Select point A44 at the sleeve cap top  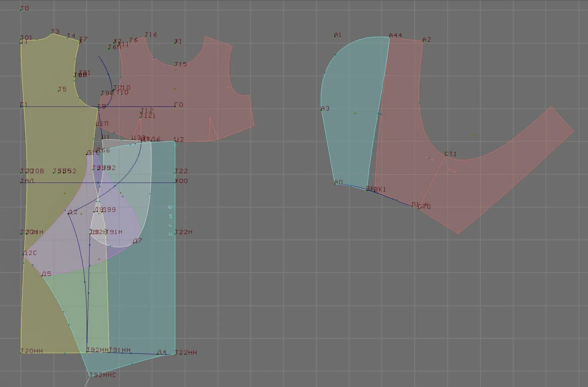tap(390, 37)
